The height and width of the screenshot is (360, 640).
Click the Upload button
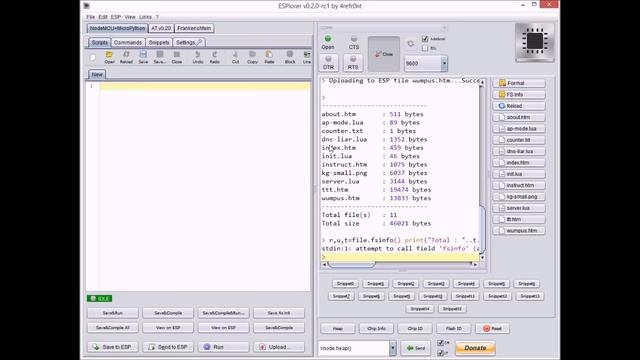point(279,347)
